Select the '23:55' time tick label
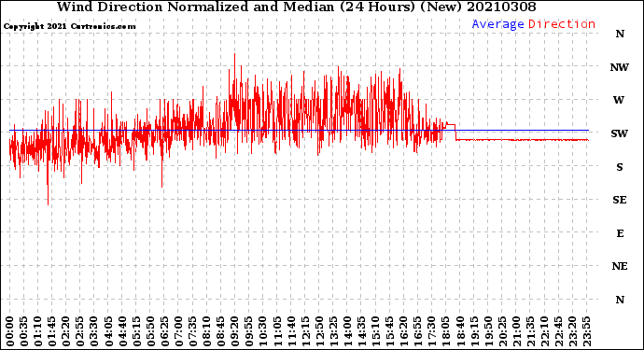 tap(586, 331)
